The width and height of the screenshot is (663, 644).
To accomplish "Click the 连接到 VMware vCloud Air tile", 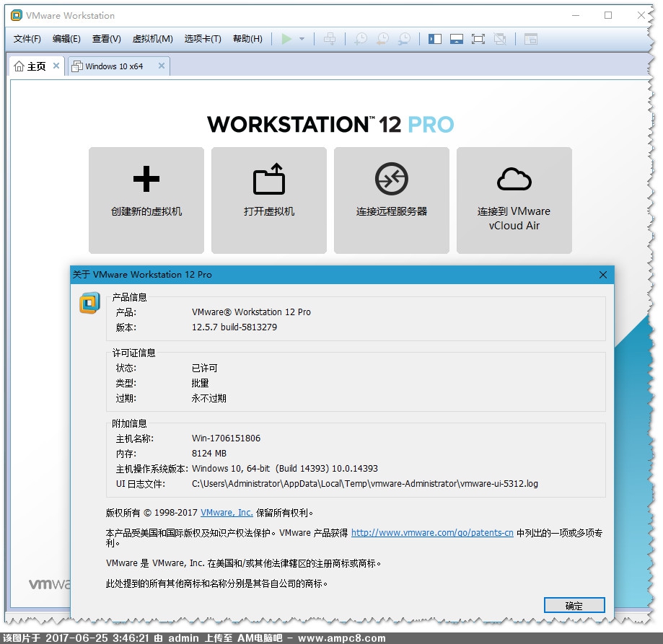I will (514, 200).
